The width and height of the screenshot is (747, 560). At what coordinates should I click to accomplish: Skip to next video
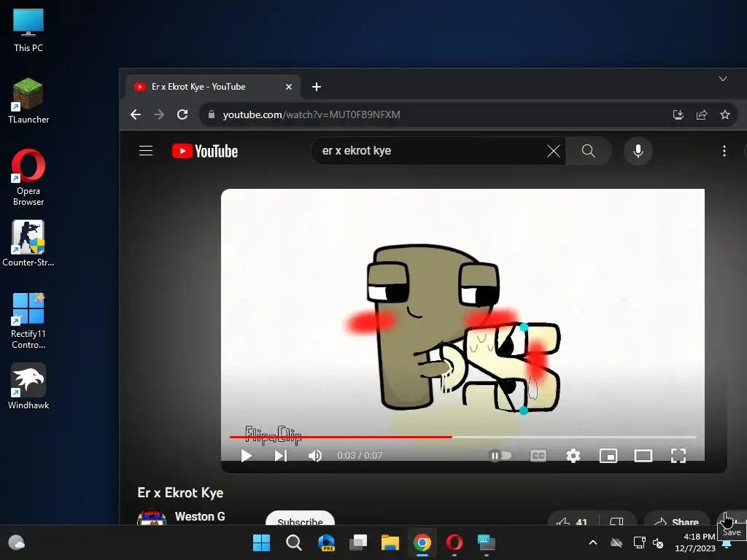tap(281, 456)
